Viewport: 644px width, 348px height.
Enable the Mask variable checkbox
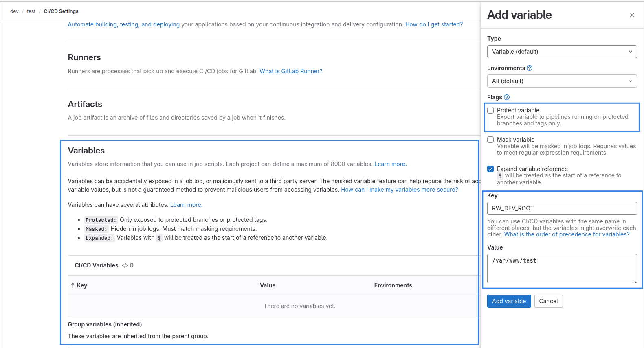click(491, 140)
